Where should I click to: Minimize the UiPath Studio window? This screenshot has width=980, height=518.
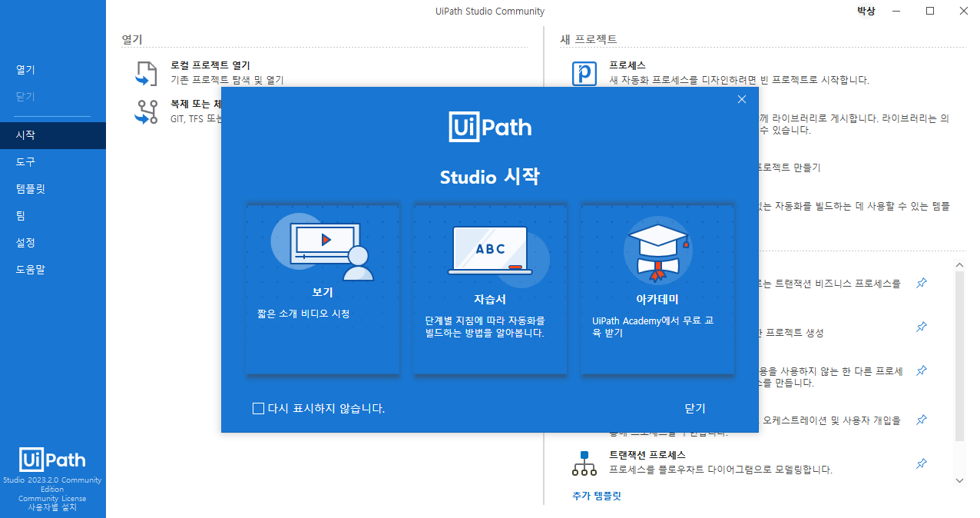895,11
